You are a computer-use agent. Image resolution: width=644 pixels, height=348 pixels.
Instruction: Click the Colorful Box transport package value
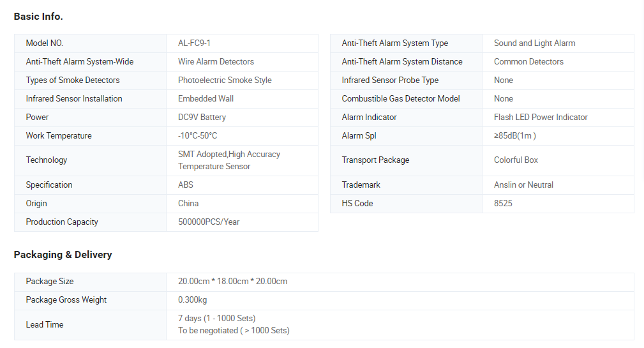pos(516,160)
